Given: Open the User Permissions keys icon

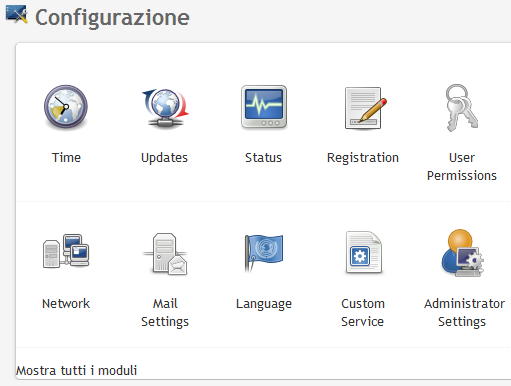Looking at the screenshot, I should (462, 108).
